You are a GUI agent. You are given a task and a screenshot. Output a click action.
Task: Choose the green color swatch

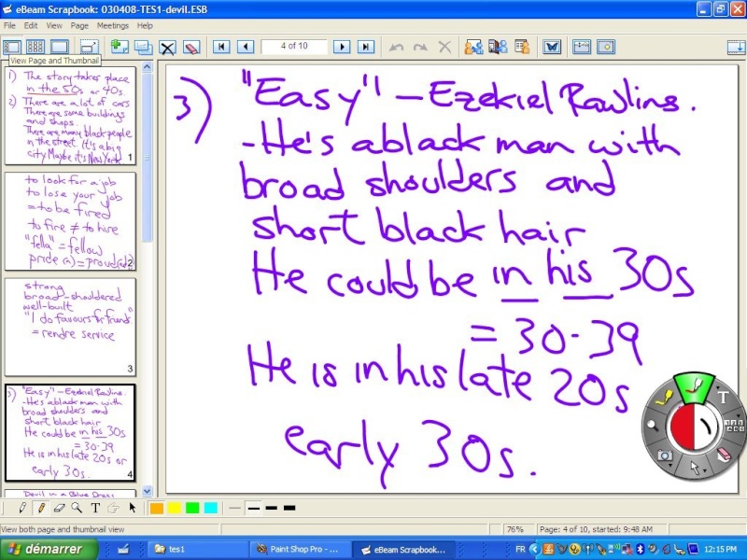pyautogui.click(x=192, y=508)
